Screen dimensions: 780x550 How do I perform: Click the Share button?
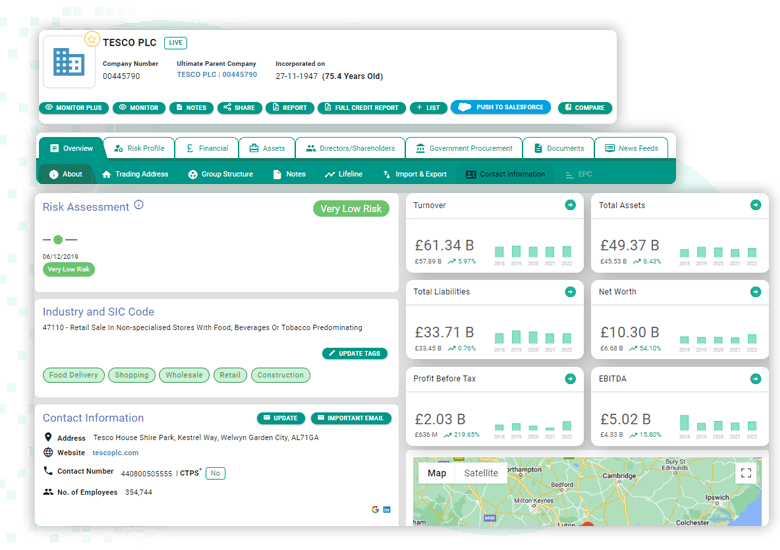[x=239, y=107]
